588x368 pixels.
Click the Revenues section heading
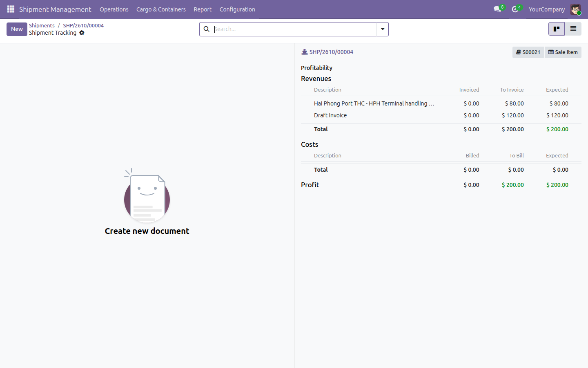pyautogui.click(x=316, y=79)
